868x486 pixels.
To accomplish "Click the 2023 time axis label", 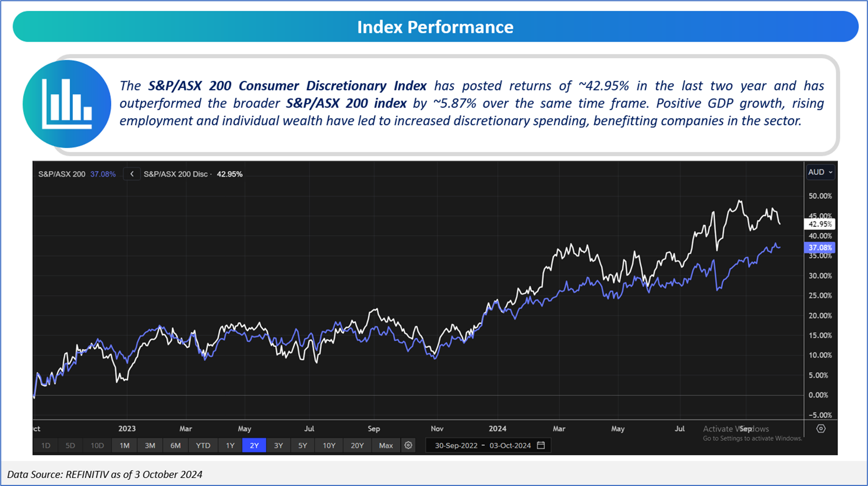I will click(127, 429).
